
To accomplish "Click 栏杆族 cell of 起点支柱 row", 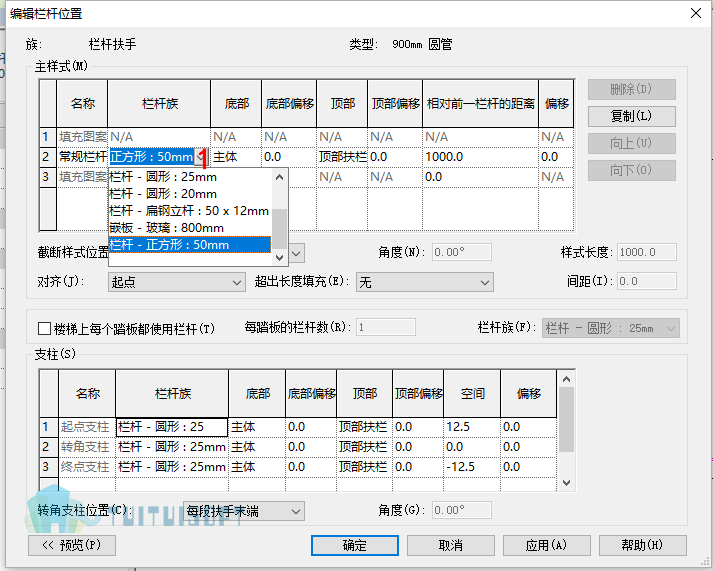I will click(172, 427).
